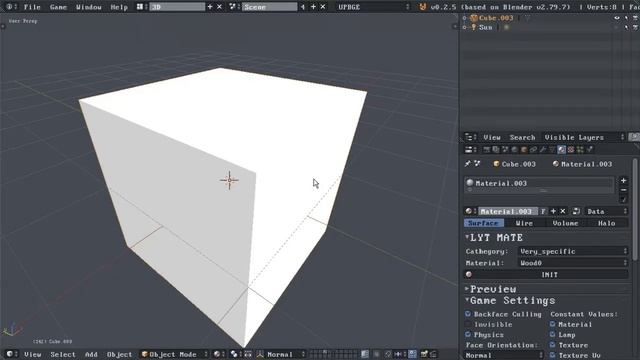Screen dimensions: 640x360
Task: Click the Material.003 name field
Action: pos(508,211)
